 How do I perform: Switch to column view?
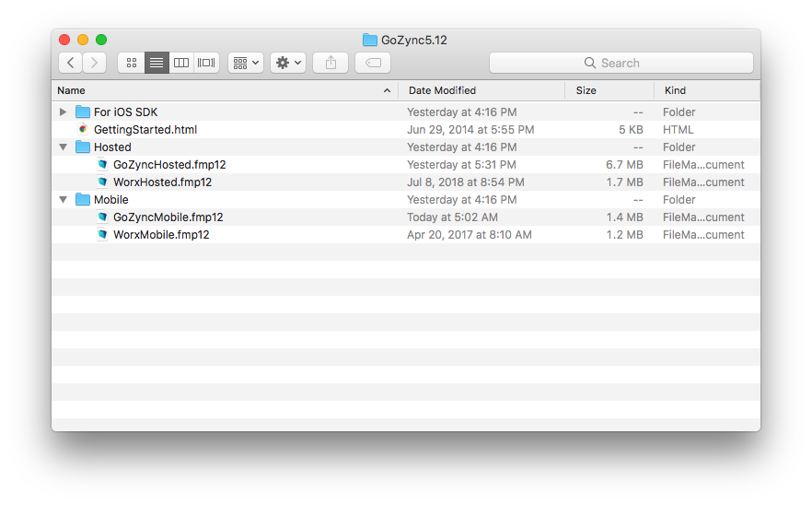click(x=181, y=63)
